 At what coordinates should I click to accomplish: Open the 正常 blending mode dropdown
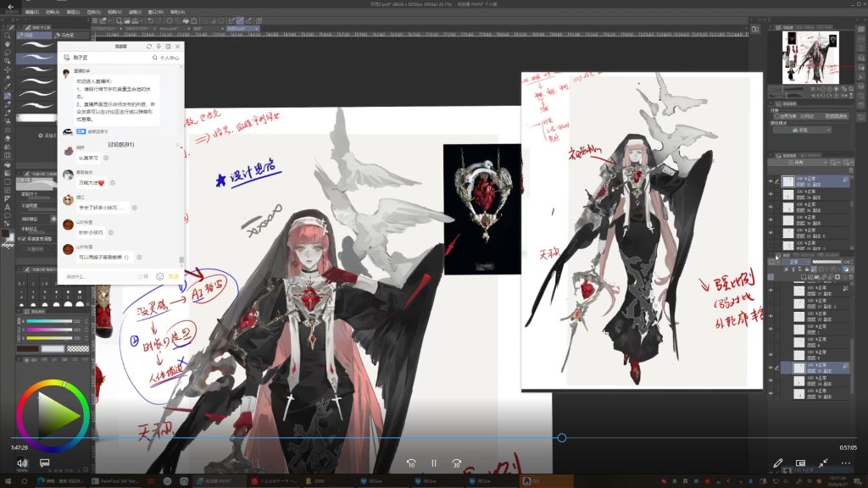click(797, 262)
